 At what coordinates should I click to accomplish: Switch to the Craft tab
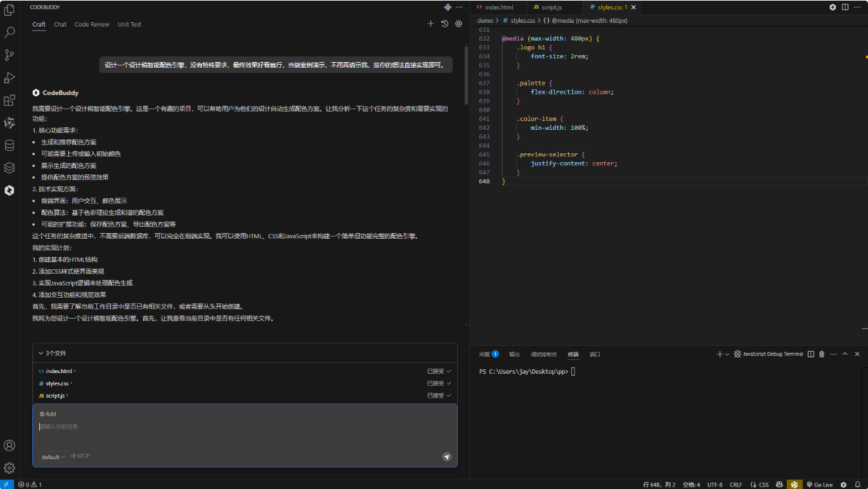coord(39,25)
